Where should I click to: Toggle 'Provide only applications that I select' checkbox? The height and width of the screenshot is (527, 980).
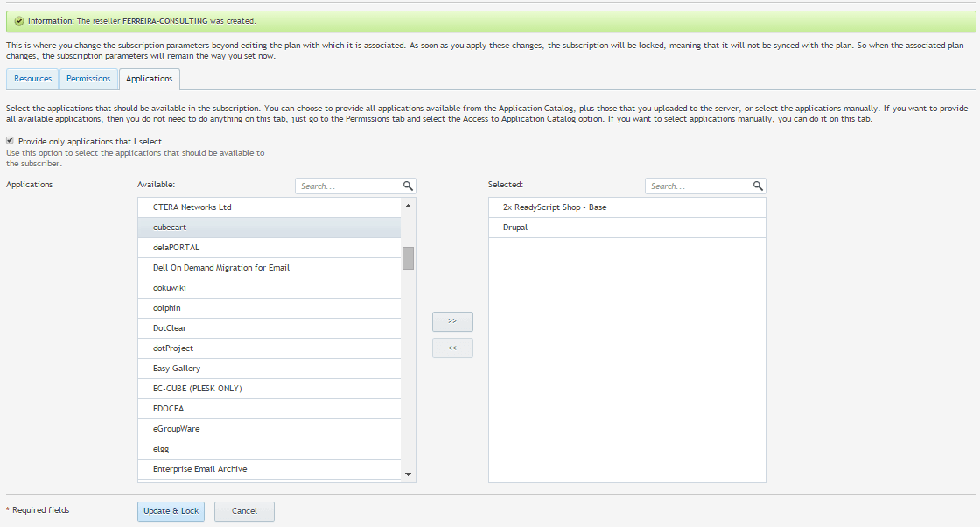pos(10,141)
